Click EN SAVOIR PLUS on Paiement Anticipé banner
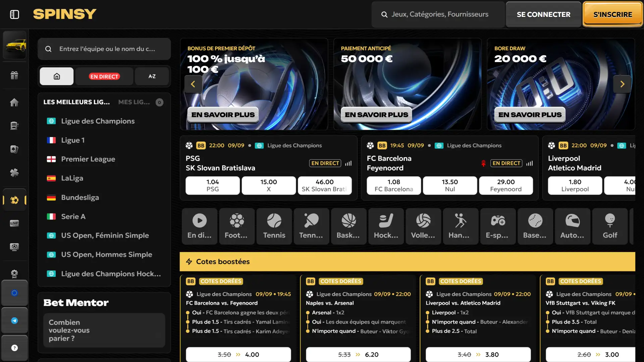The height and width of the screenshot is (362, 644). point(376,115)
